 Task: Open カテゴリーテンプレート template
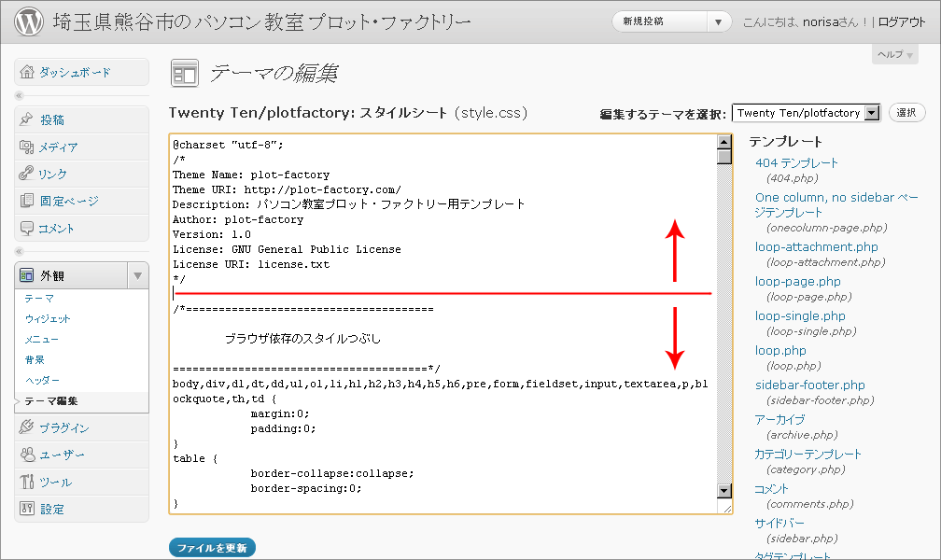808,455
